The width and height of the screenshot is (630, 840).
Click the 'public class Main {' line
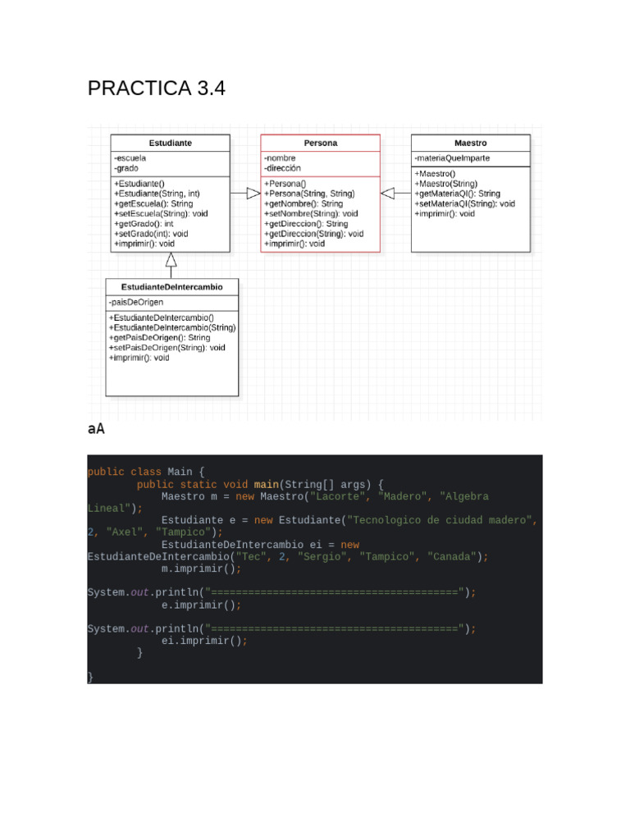146,472
